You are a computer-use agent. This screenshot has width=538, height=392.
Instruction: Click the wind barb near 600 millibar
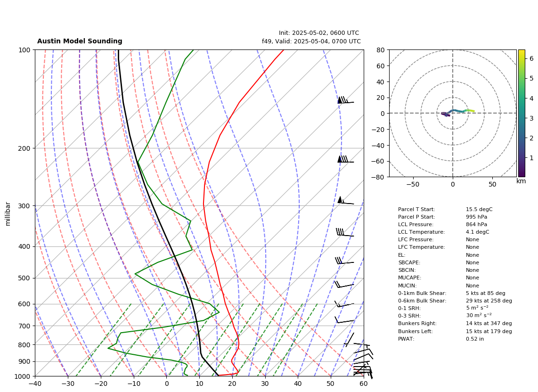pos(344,304)
